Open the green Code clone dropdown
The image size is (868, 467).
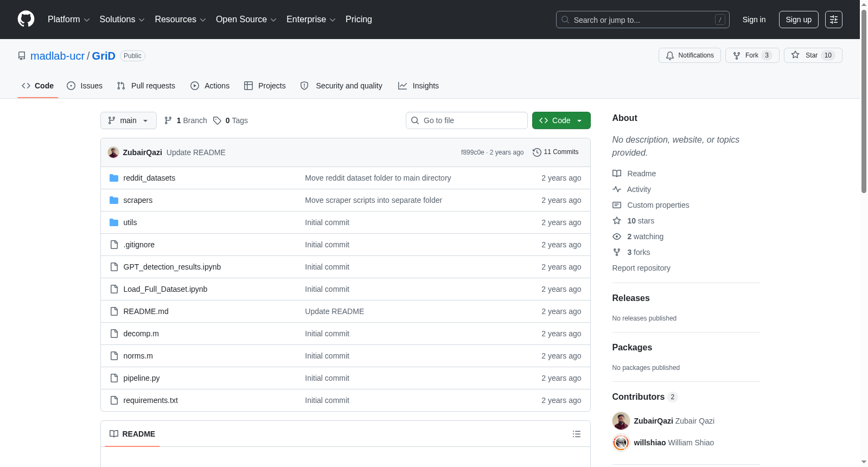click(561, 120)
